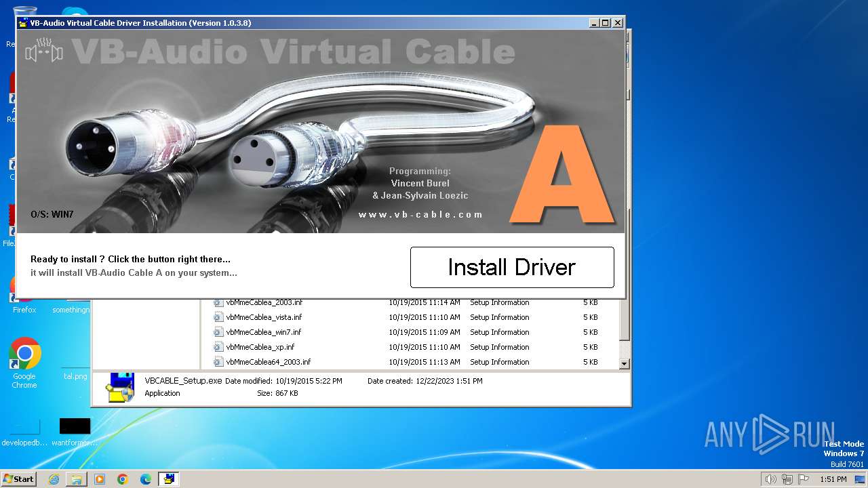Open the Google Chrome desktop shortcut

point(24,364)
